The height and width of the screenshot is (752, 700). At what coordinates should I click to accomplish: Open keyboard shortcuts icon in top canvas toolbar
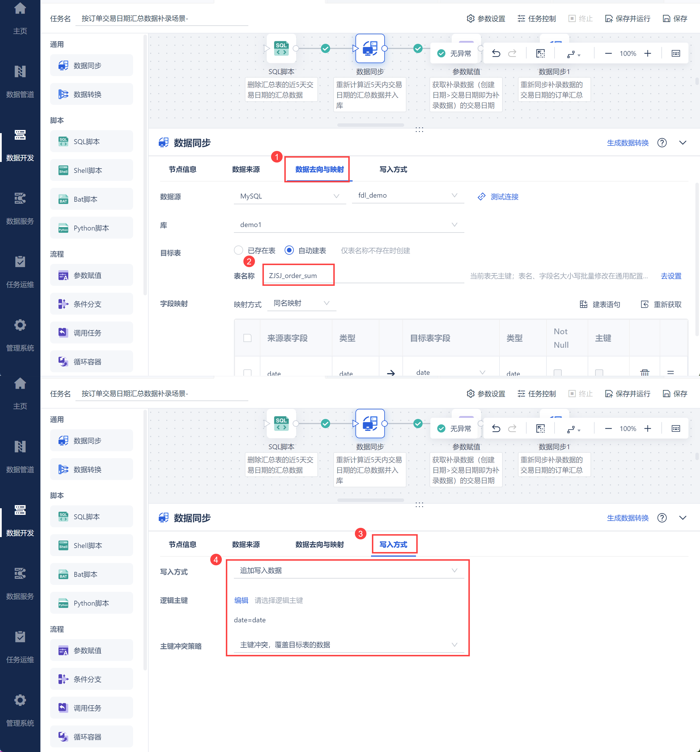(x=676, y=53)
